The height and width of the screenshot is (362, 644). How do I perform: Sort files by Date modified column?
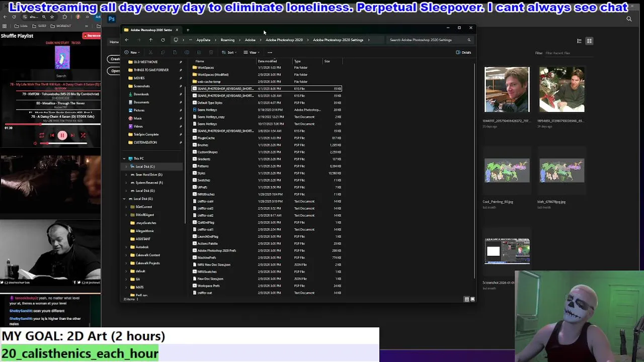(x=267, y=61)
